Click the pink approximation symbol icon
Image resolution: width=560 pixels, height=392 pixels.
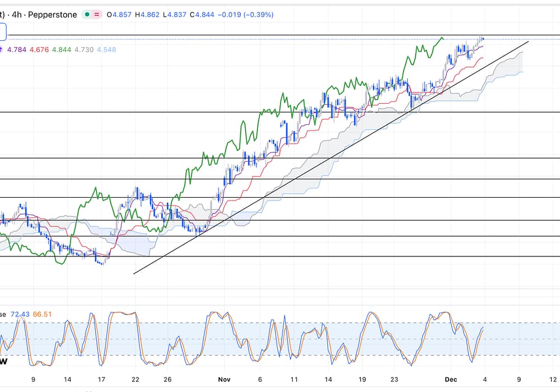coord(97,15)
